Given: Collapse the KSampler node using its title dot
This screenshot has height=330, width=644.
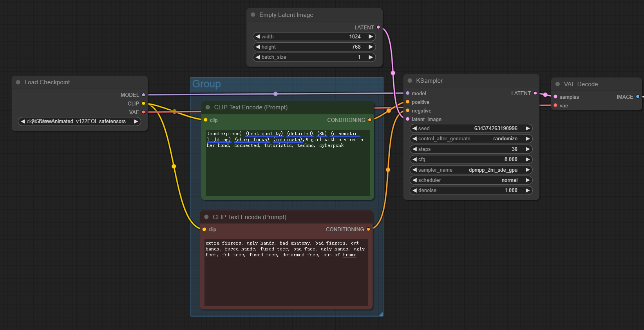Looking at the screenshot, I should (x=410, y=81).
